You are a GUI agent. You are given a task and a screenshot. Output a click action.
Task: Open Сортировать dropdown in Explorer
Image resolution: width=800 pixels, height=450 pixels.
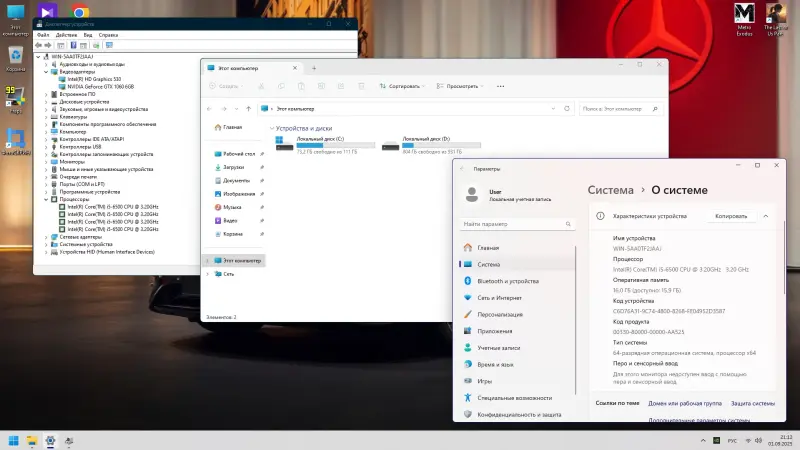click(402, 86)
